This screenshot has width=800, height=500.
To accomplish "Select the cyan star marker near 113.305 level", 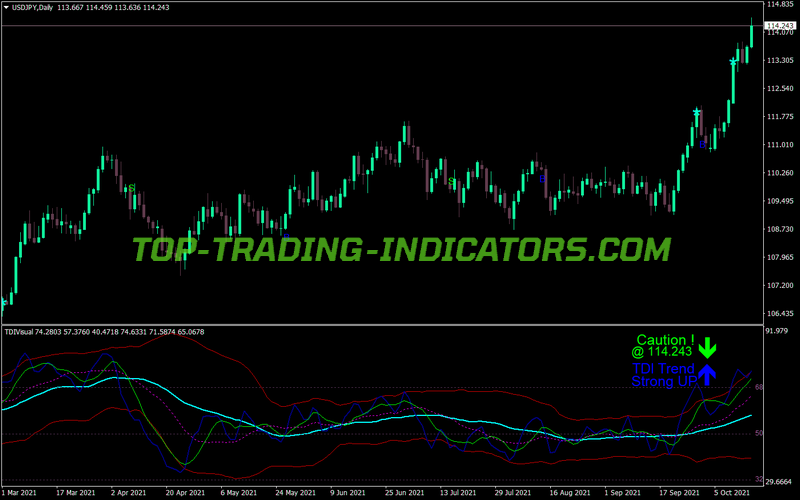I will (733, 62).
